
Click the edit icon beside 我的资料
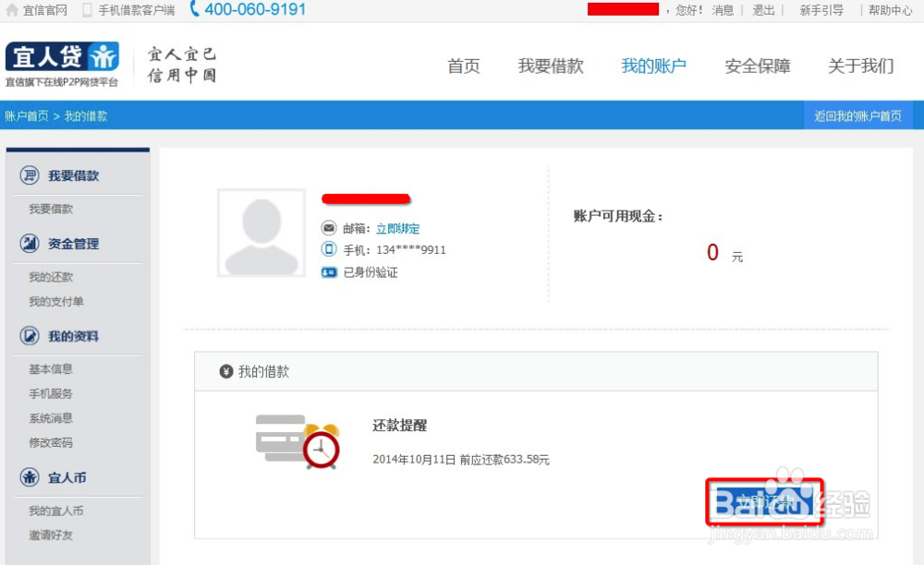pyautogui.click(x=30, y=335)
